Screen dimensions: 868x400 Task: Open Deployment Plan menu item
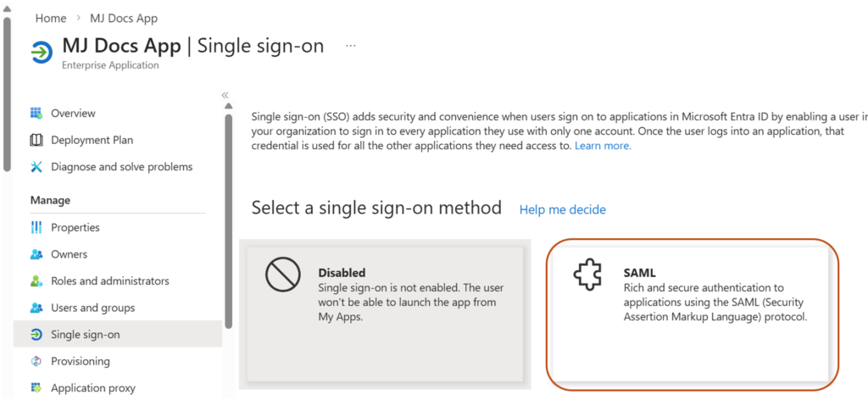[92, 140]
